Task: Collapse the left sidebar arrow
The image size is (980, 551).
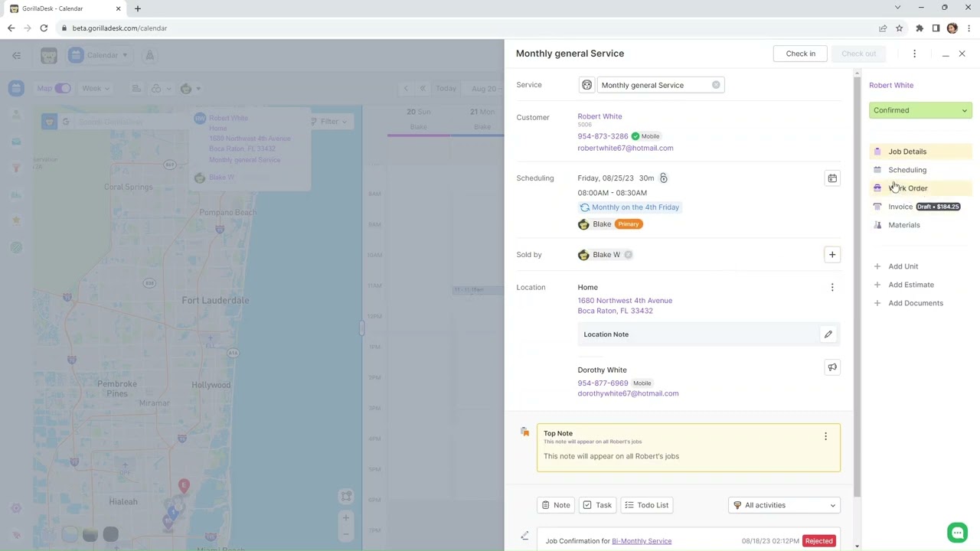Action: tap(16, 55)
